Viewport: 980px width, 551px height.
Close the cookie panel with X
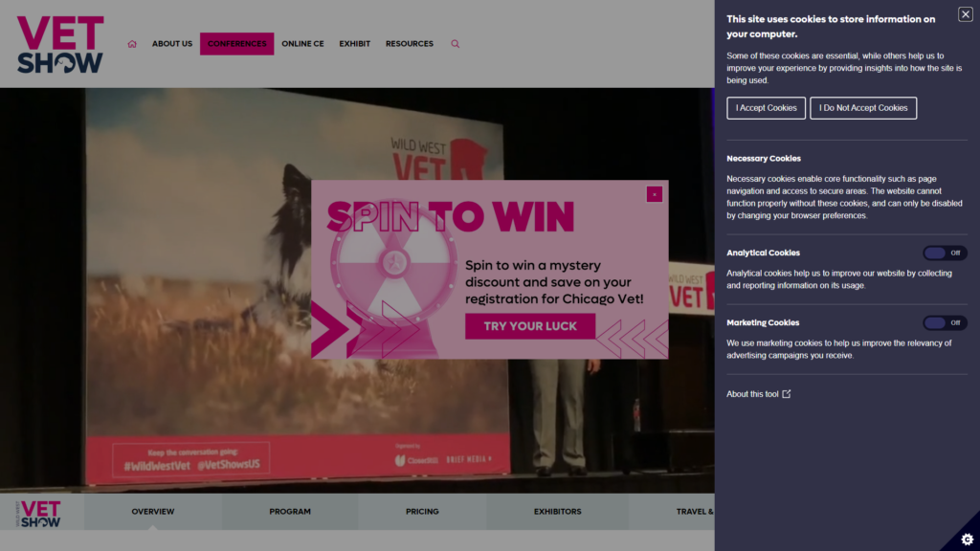(965, 14)
